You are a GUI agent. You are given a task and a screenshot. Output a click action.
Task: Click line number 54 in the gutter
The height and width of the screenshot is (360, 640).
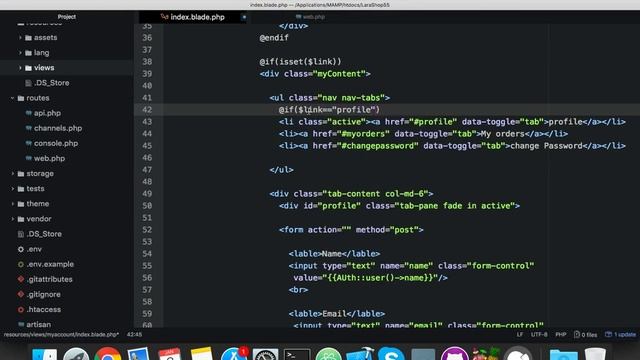147,254
